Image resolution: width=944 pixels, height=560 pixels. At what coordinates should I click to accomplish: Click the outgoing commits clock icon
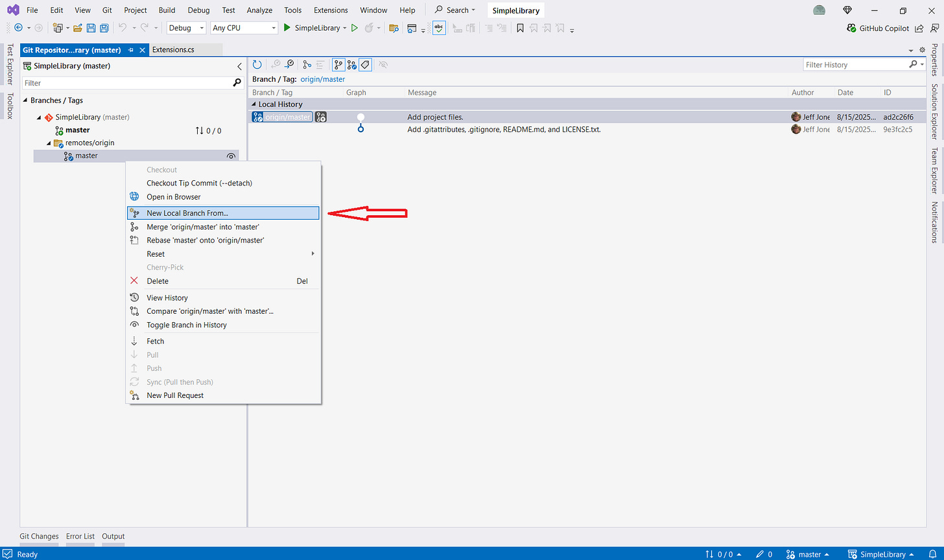click(290, 65)
